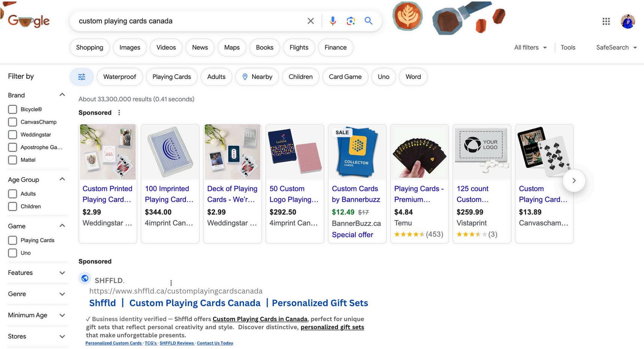Expand the Features filter section
The height and width of the screenshot is (349, 644).
pos(62,273)
